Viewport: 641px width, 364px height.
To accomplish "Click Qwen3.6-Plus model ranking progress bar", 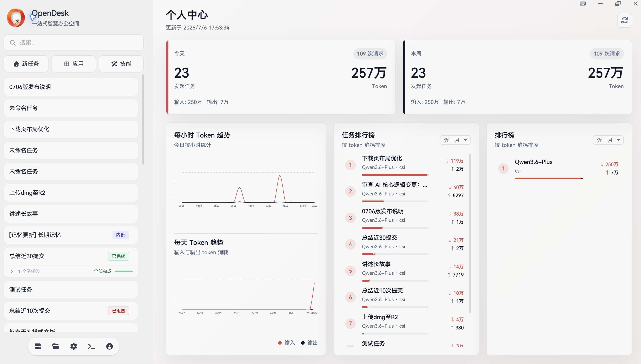I will (x=549, y=178).
